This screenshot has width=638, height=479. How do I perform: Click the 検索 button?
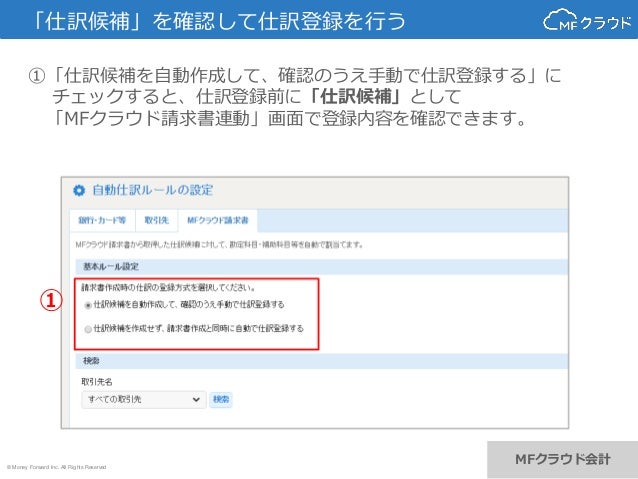(221, 400)
